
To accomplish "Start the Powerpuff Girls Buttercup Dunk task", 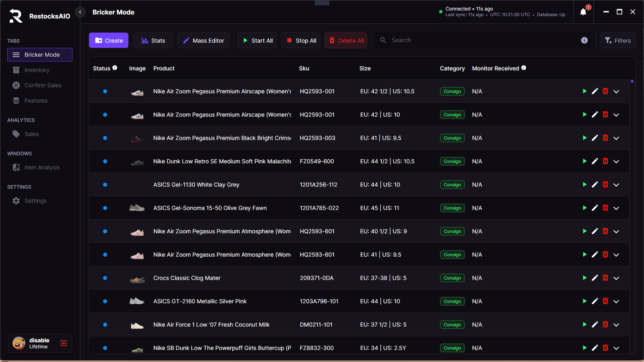I will click(584, 348).
